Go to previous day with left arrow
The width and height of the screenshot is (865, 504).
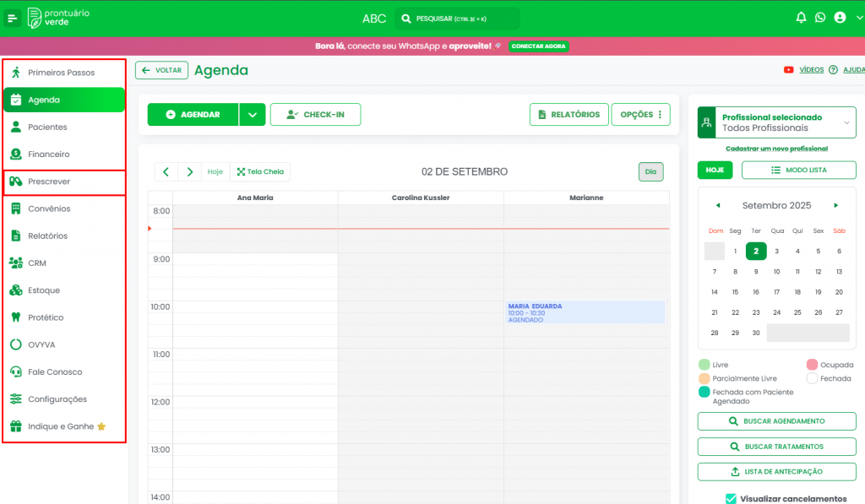point(166,171)
